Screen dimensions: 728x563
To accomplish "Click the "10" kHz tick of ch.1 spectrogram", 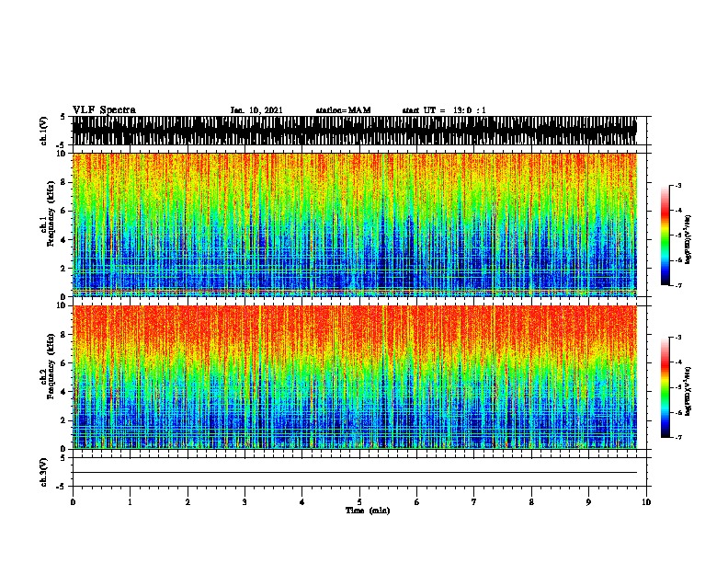I will [63, 154].
